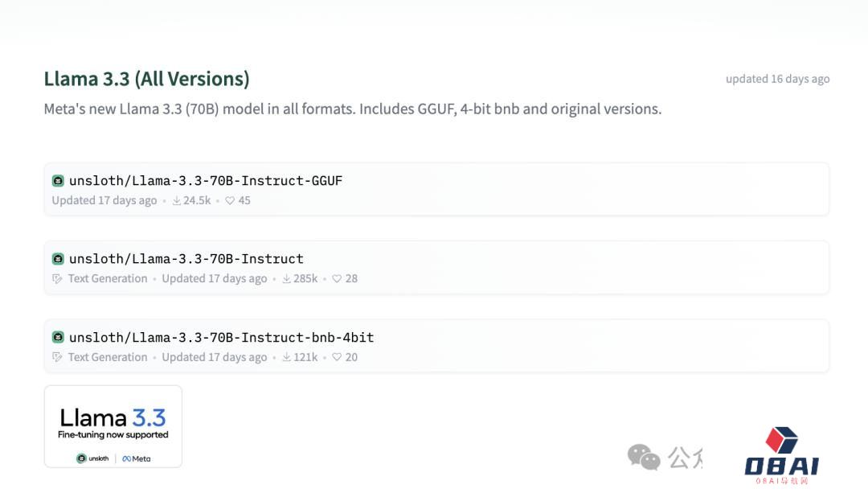Click the download icon next to 24.5k

tap(177, 201)
